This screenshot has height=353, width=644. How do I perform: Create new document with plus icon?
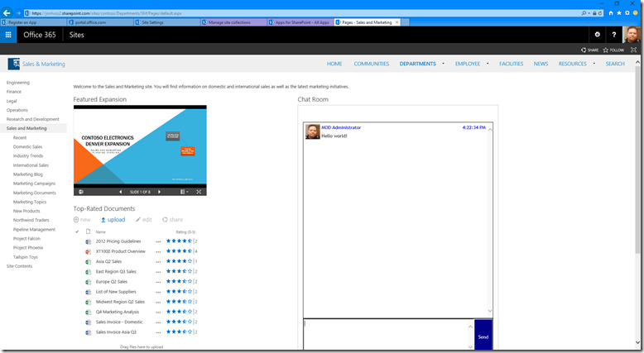(x=82, y=220)
